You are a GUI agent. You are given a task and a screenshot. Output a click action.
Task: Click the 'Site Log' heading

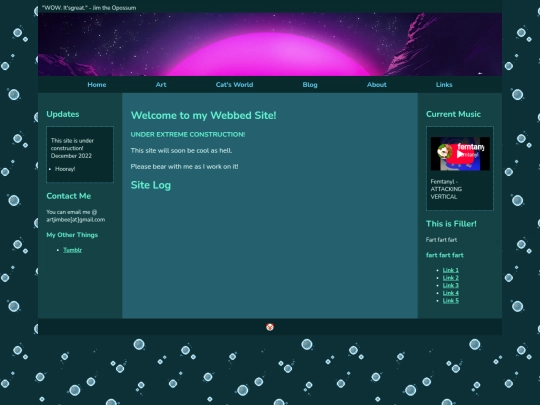pos(150,185)
